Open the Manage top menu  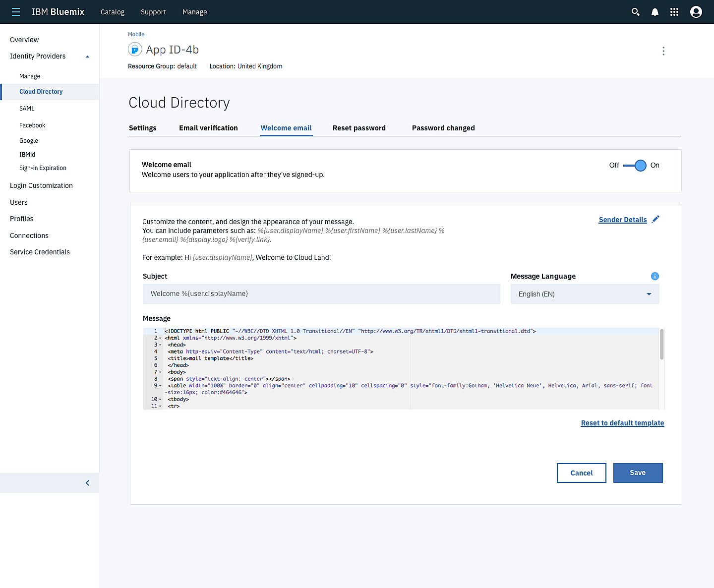[x=194, y=12]
